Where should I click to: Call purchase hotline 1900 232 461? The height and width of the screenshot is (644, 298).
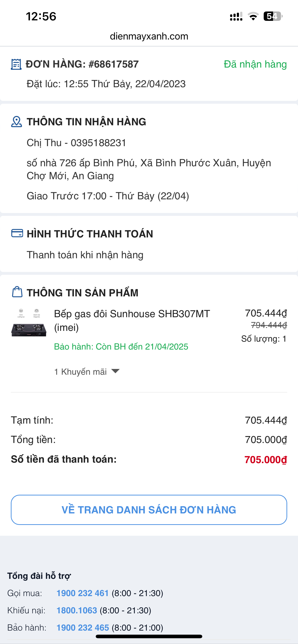tap(82, 593)
